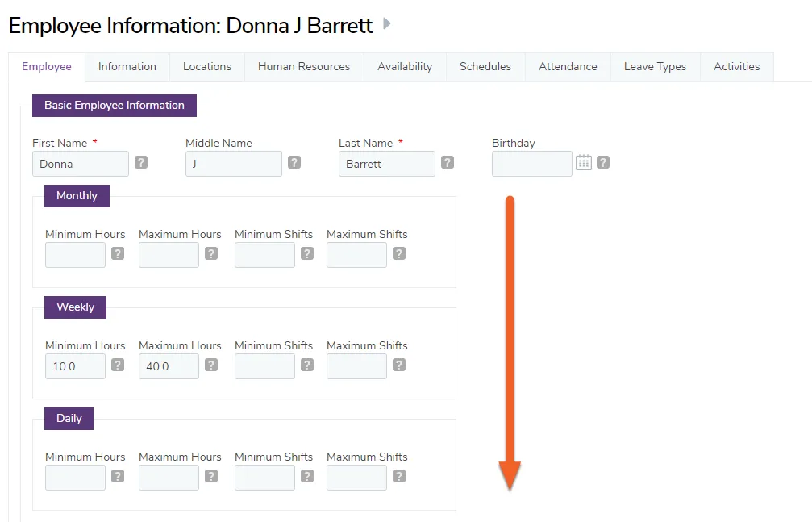
Task: Click help icon for Monthly Maximum Hours
Action: (x=211, y=253)
